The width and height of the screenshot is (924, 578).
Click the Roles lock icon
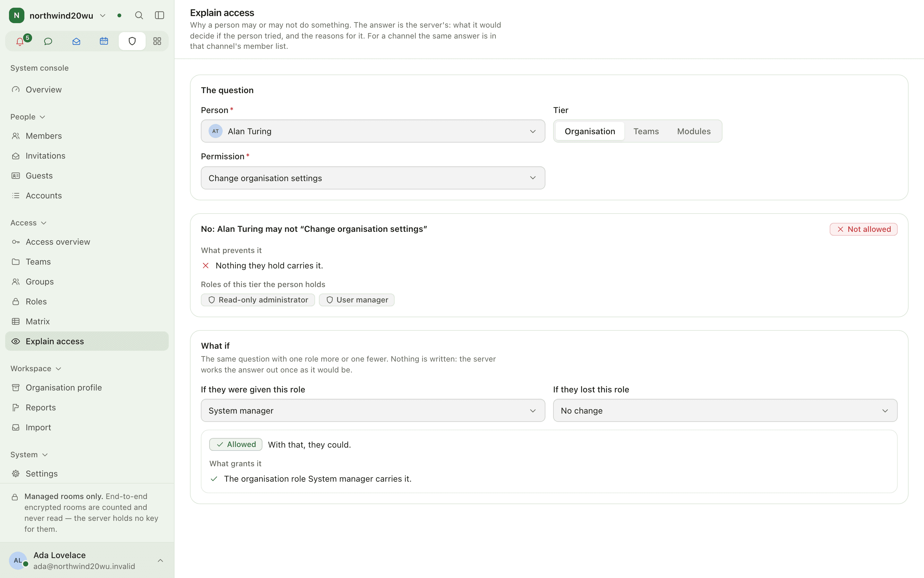click(x=16, y=301)
